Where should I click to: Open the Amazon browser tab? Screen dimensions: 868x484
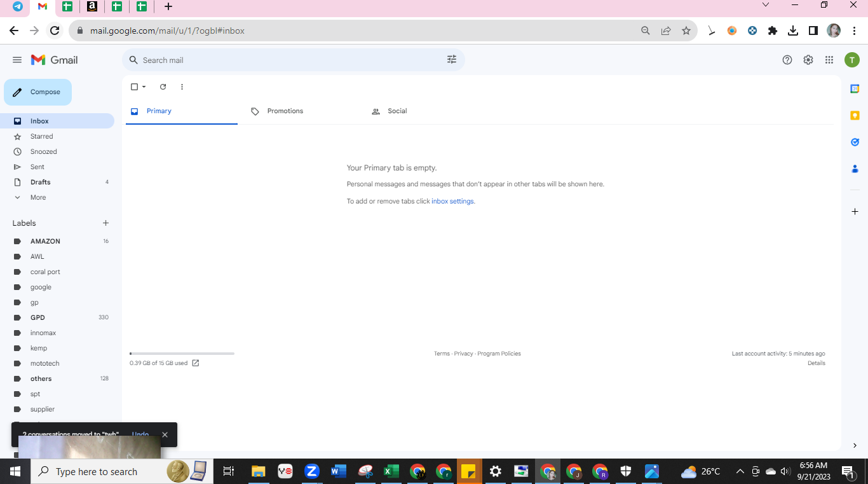pos(92,6)
